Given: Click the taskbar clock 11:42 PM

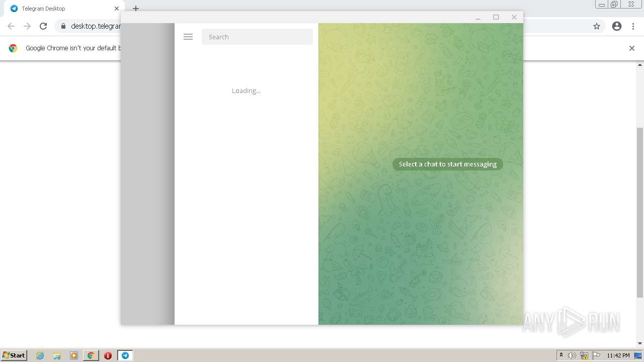Looking at the screenshot, I should click(x=618, y=355).
